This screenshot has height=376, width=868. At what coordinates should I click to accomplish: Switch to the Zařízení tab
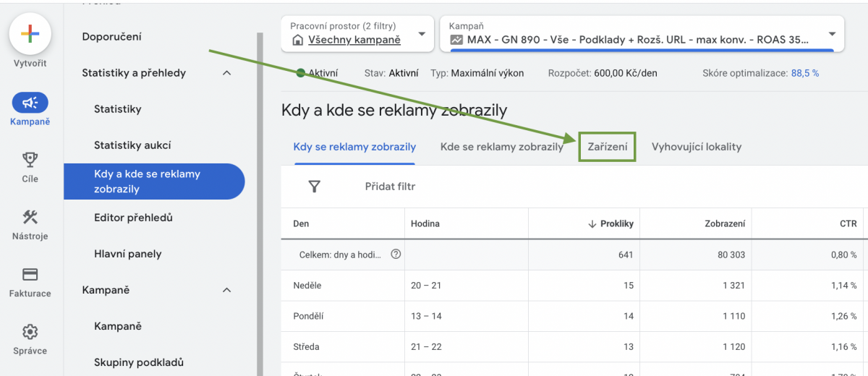tap(607, 147)
